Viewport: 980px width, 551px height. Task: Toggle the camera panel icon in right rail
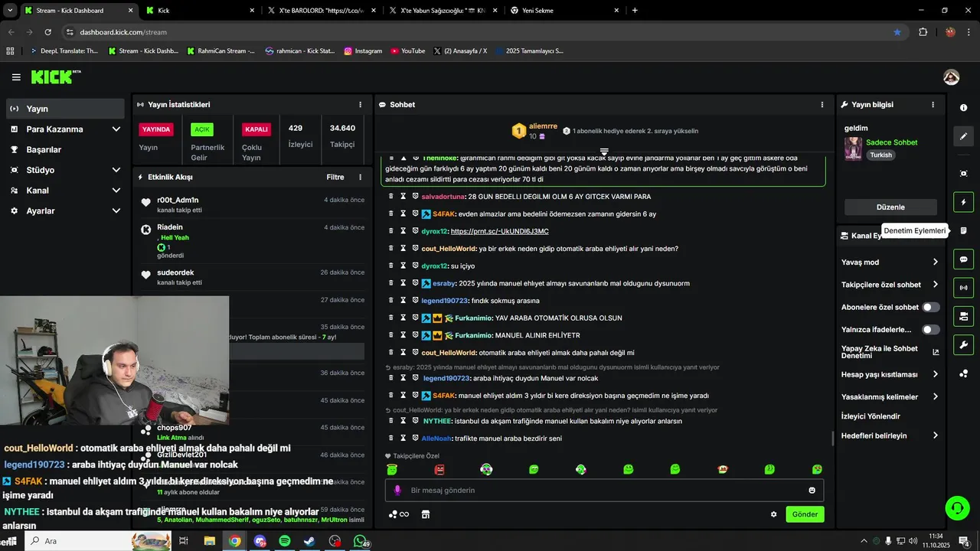(x=963, y=316)
